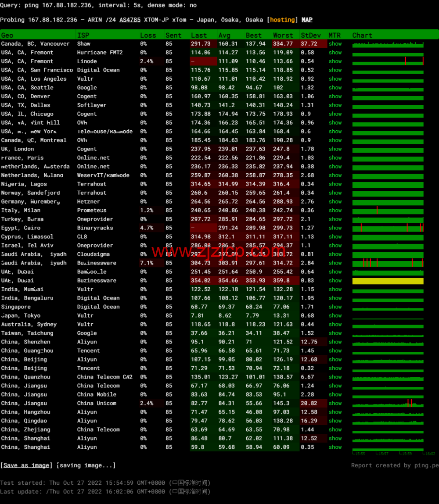Click the Geo column header
439x504 pixels.
[x=7, y=36]
